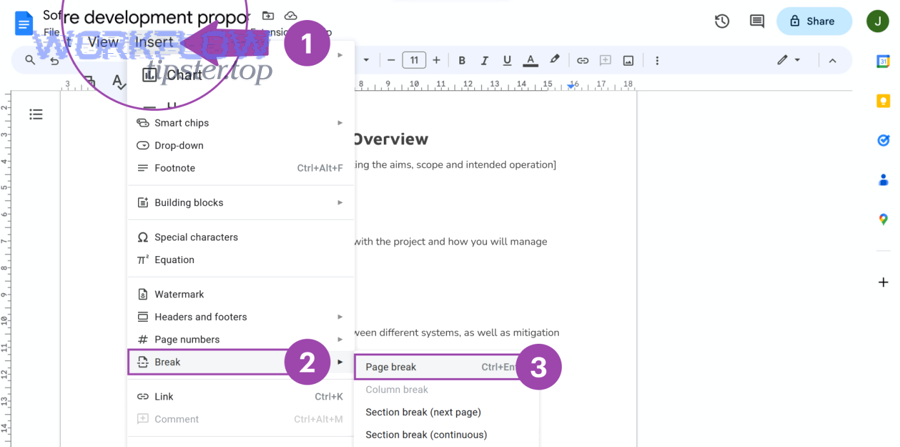Open the font dropdown arrow before the size
The height and width of the screenshot is (447, 900).
coord(366,60)
